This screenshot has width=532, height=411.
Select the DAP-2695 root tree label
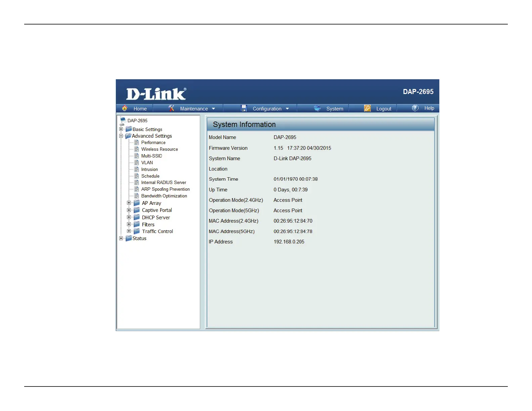(137, 121)
